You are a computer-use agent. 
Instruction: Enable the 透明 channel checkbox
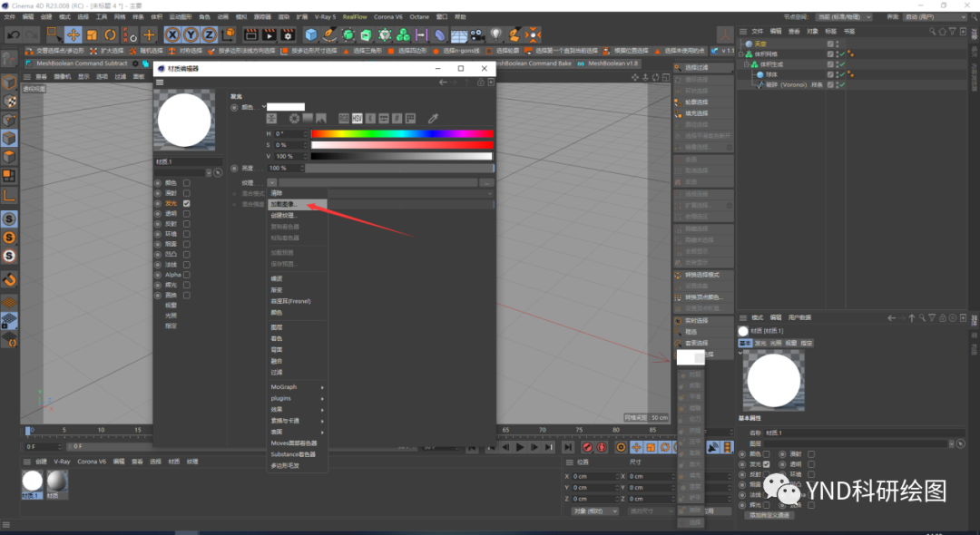pyautogui.click(x=186, y=213)
